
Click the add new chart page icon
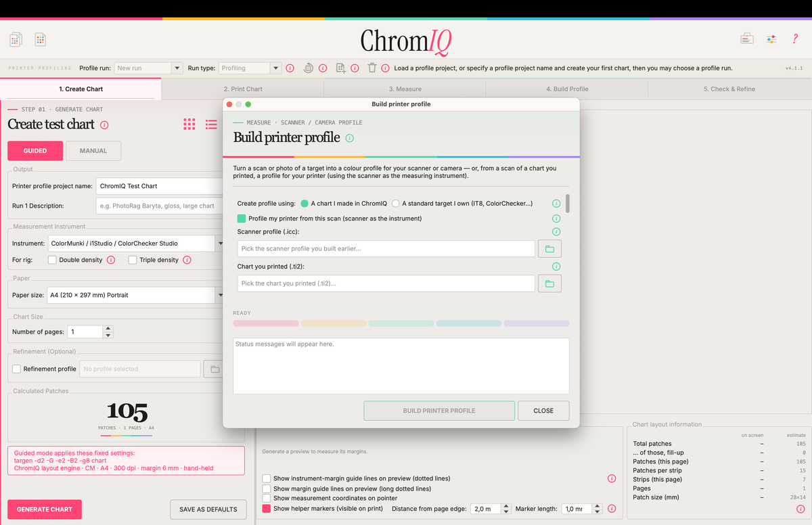click(x=341, y=68)
